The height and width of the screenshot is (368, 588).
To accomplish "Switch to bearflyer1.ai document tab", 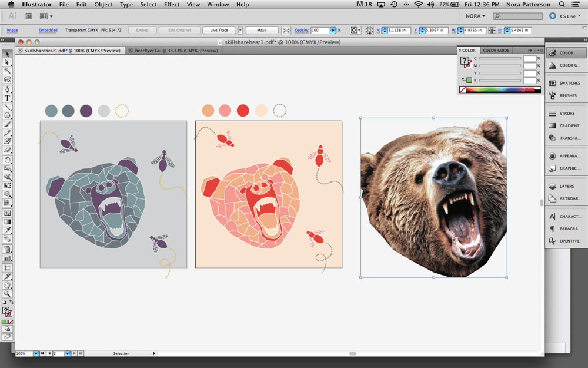I will click(x=176, y=50).
